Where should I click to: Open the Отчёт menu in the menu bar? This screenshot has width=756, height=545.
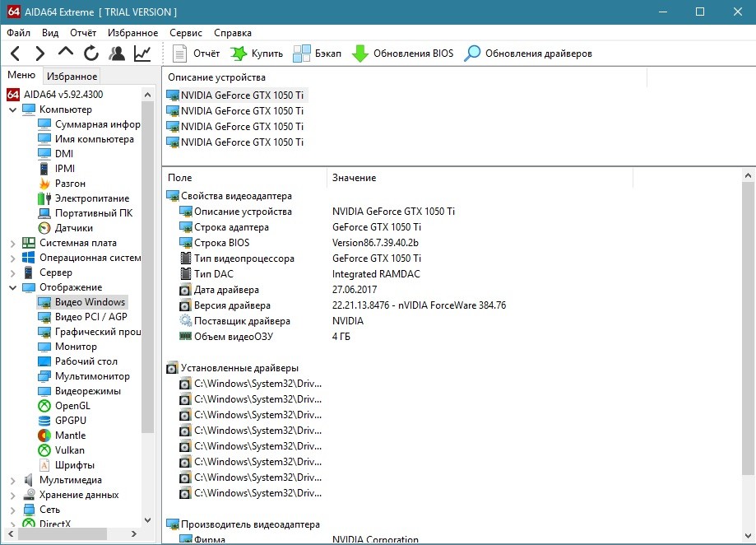83,33
